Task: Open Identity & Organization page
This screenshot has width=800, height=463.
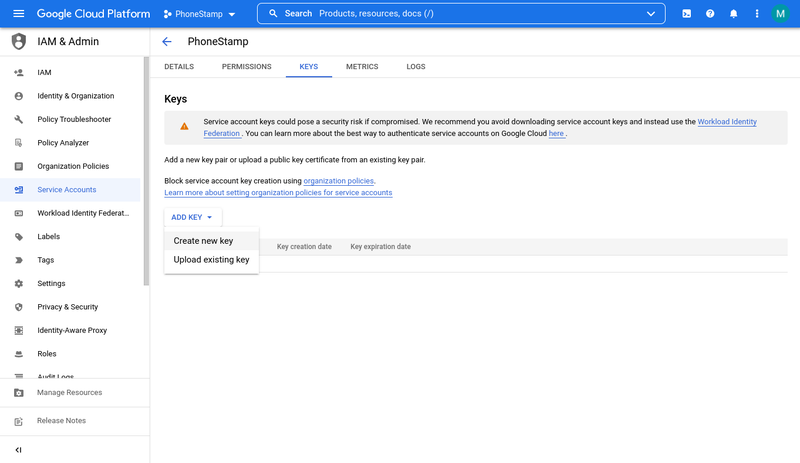Action: [x=70, y=96]
